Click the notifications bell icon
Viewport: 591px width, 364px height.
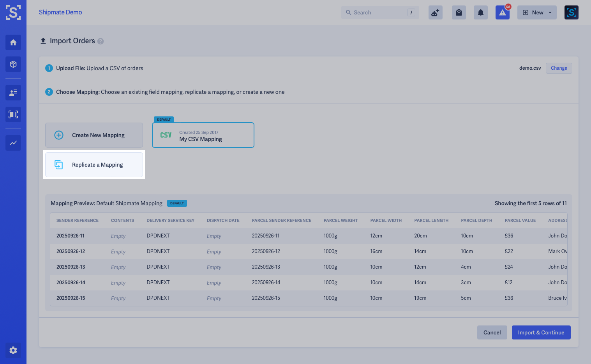click(x=480, y=12)
